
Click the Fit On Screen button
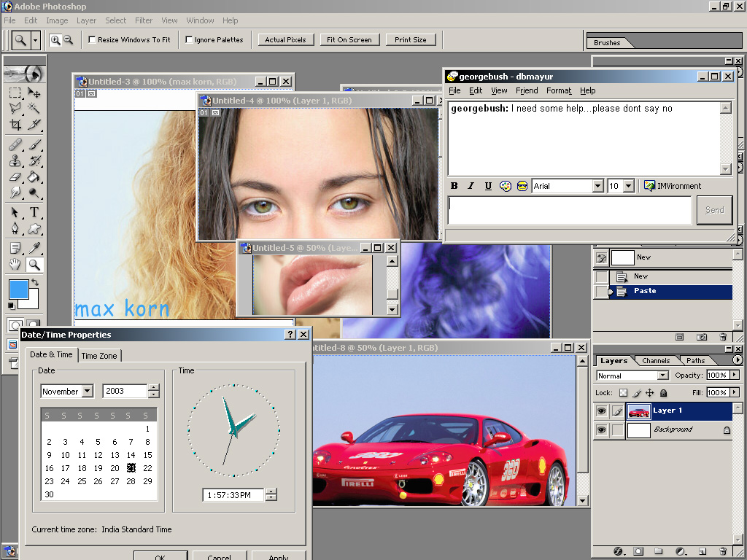point(349,40)
